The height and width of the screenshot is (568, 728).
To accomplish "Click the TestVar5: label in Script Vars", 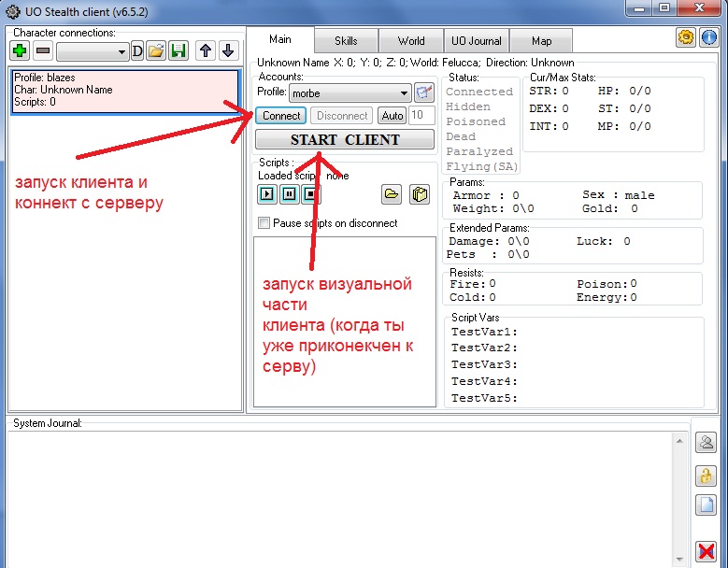I will click(x=484, y=398).
